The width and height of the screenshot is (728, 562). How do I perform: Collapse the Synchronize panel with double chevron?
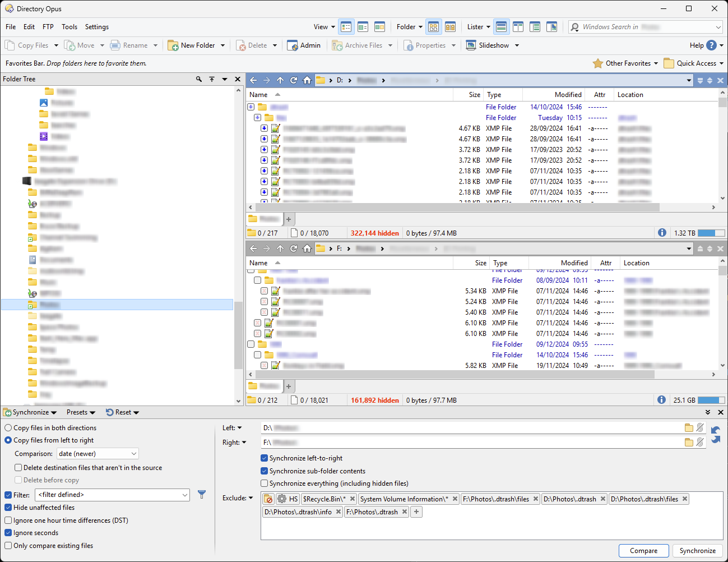(708, 412)
